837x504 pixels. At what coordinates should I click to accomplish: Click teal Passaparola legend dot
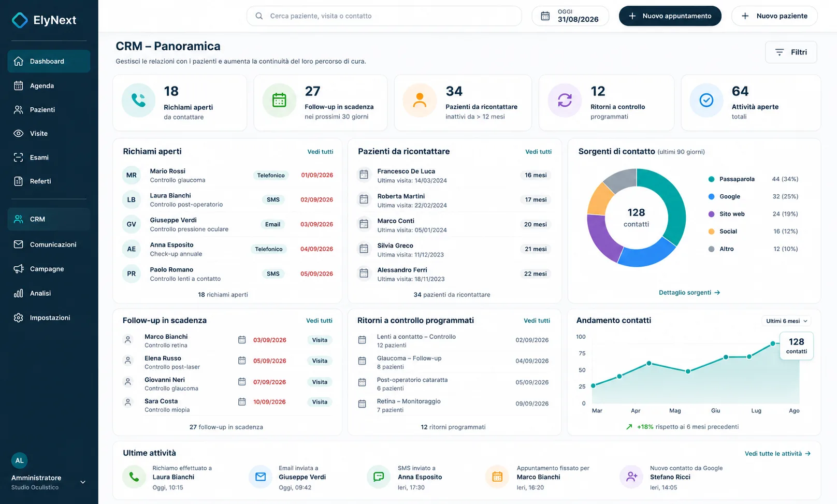(x=711, y=179)
